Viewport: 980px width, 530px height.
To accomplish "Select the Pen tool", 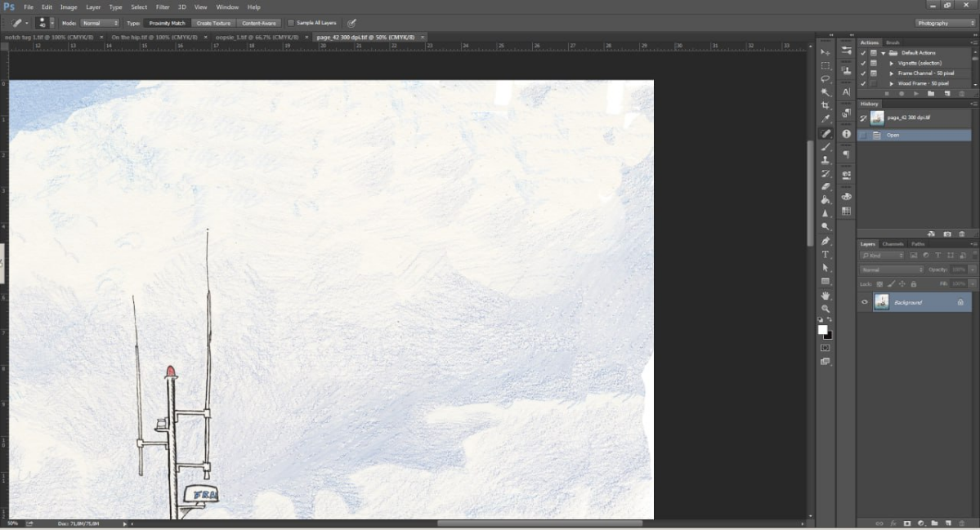I will [x=826, y=241].
